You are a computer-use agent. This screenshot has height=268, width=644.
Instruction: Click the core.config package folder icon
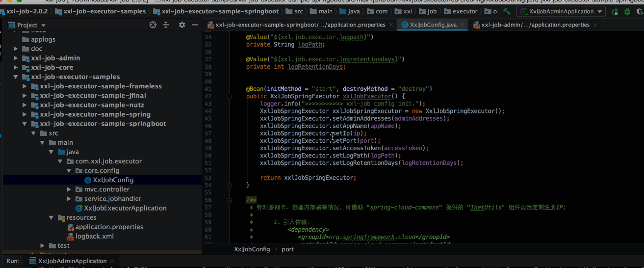pos(79,171)
